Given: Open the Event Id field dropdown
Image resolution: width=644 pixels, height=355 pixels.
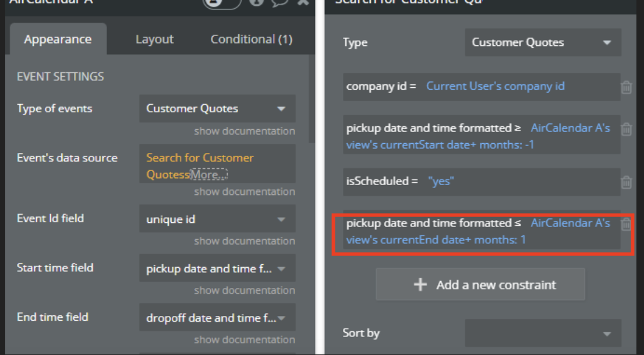Looking at the screenshot, I should [217, 219].
